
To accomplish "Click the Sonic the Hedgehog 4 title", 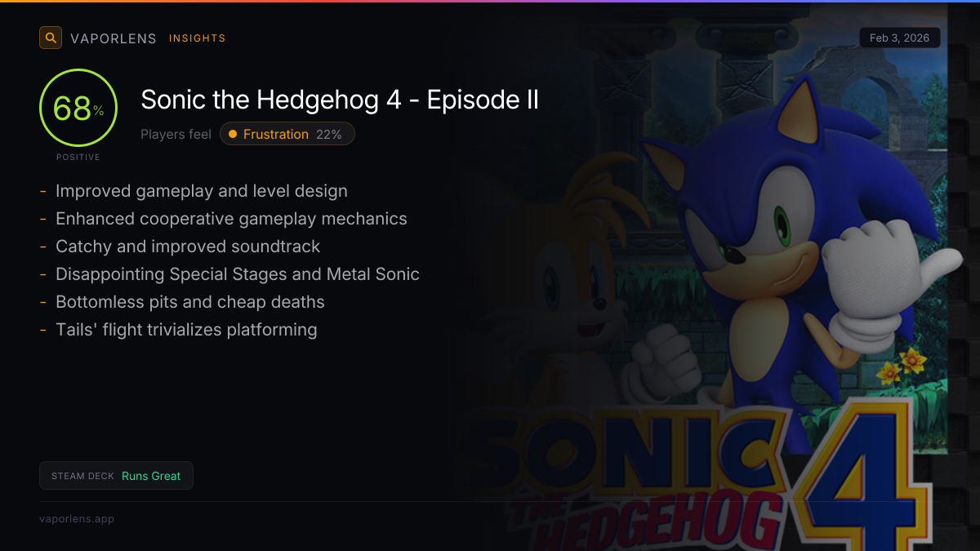I will click(x=340, y=100).
